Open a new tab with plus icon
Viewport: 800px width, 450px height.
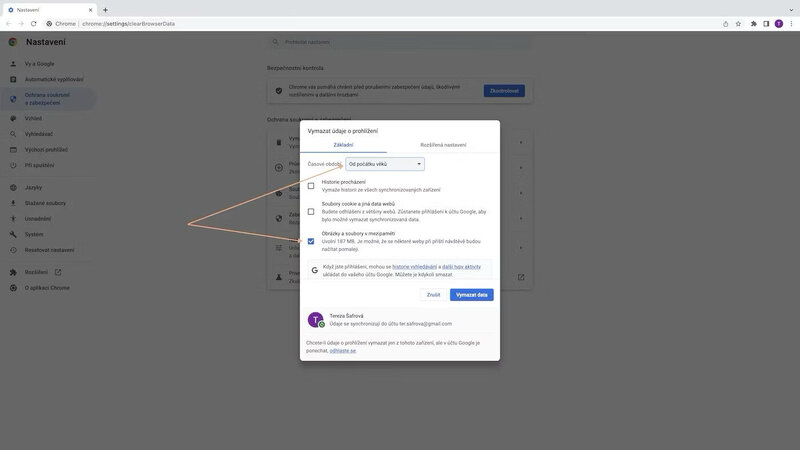105,9
